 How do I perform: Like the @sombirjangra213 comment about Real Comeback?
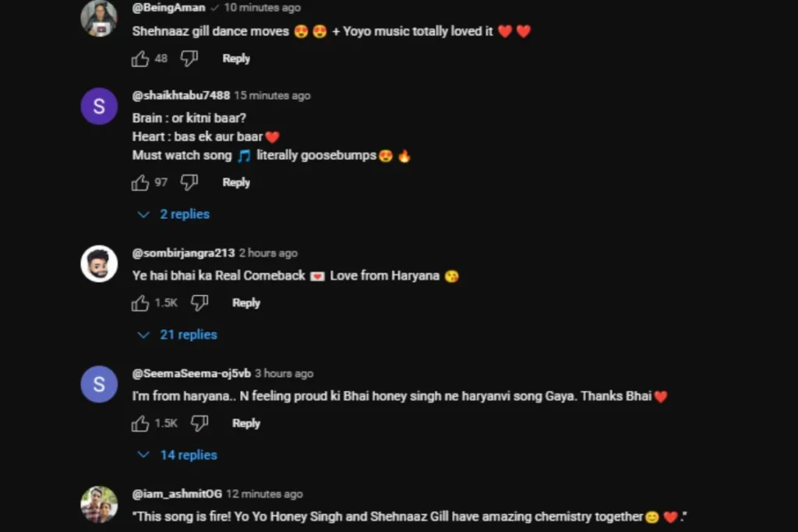[140, 303]
